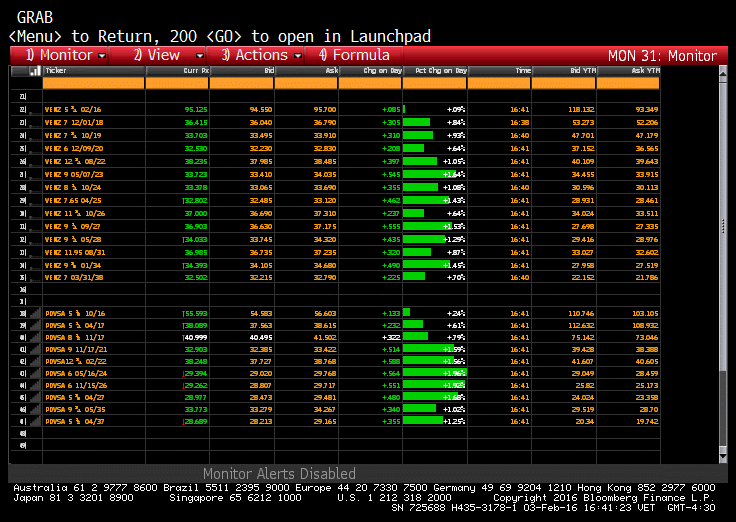Image resolution: width=736 pixels, height=522 pixels.
Task: Sort by the Ticker column header
Action: click(93, 71)
